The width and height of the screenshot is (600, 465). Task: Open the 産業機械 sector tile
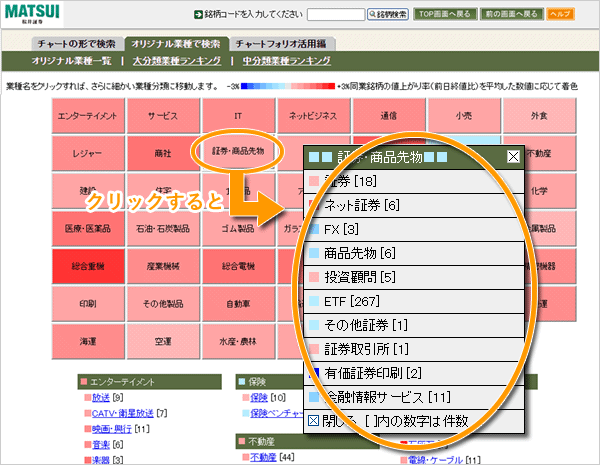click(163, 266)
